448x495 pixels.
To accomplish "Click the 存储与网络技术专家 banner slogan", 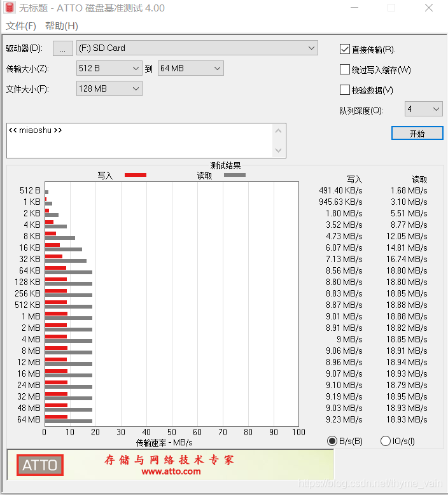I will (169, 460).
